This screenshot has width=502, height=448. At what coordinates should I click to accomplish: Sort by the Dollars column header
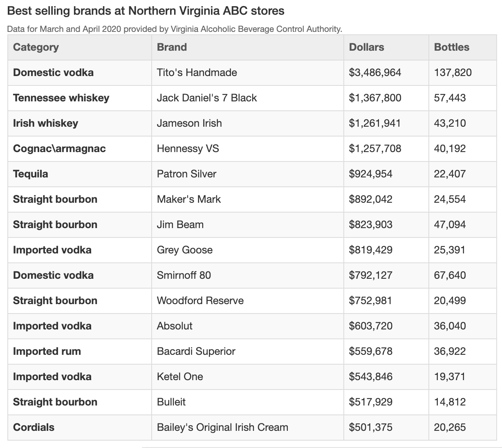(366, 47)
